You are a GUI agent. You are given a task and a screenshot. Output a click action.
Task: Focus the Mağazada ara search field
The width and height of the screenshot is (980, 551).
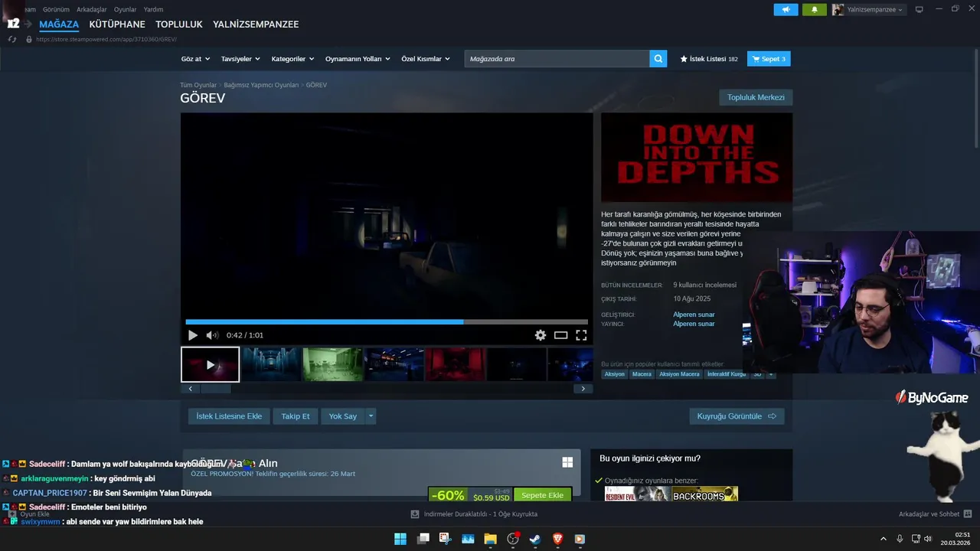tap(557, 59)
